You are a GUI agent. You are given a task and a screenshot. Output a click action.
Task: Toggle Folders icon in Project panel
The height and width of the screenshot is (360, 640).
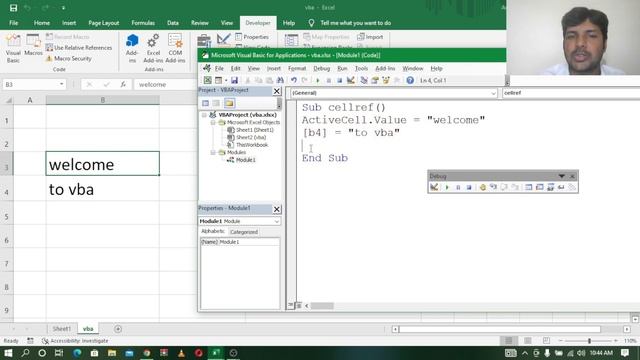coord(229,103)
